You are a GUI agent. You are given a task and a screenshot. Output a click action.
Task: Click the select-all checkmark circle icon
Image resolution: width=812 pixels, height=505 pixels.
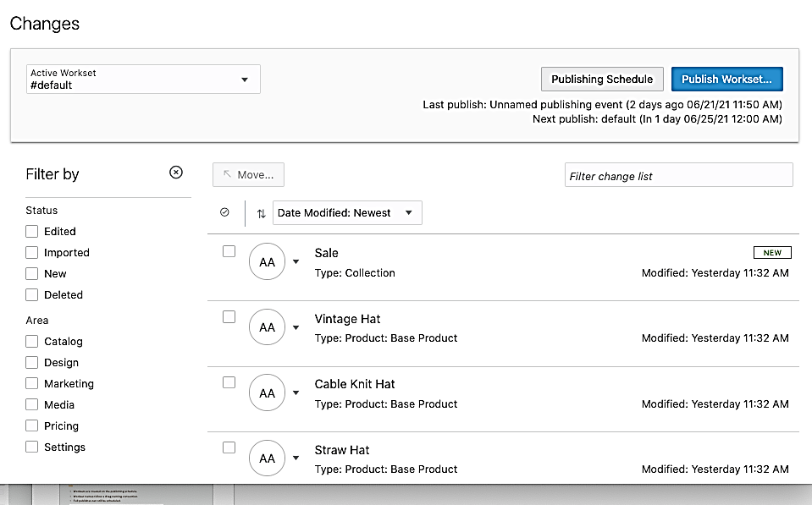[224, 213]
